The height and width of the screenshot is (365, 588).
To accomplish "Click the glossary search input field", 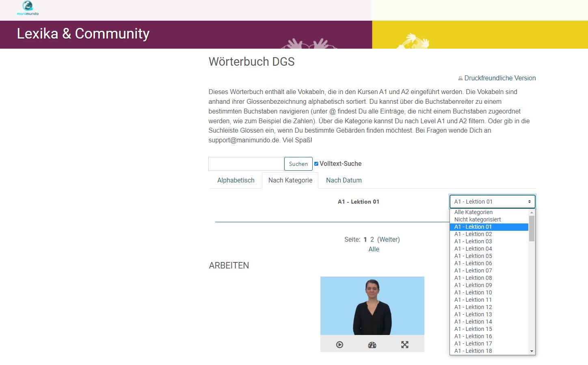I will click(246, 164).
